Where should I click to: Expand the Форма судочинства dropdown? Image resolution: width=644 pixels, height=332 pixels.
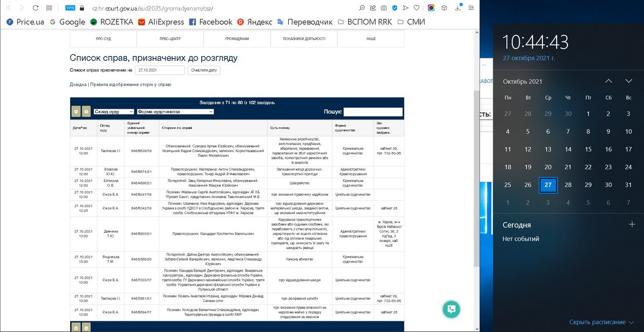click(176, 111)
